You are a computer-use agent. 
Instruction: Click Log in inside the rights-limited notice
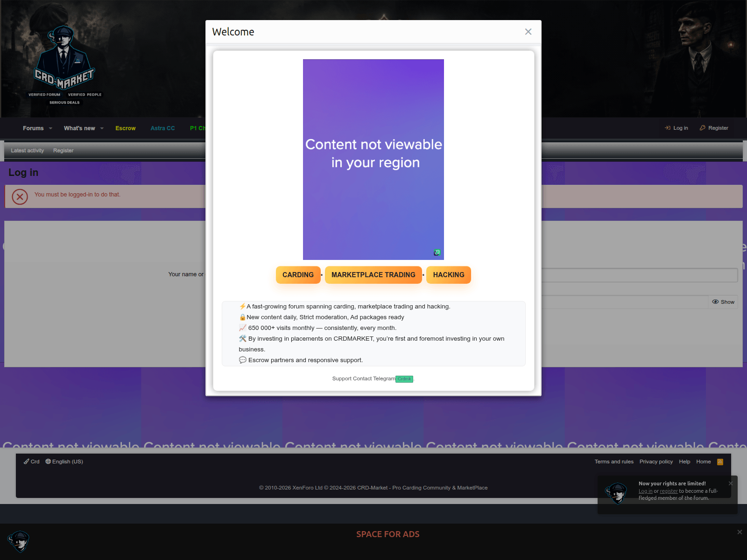point(645,491)
